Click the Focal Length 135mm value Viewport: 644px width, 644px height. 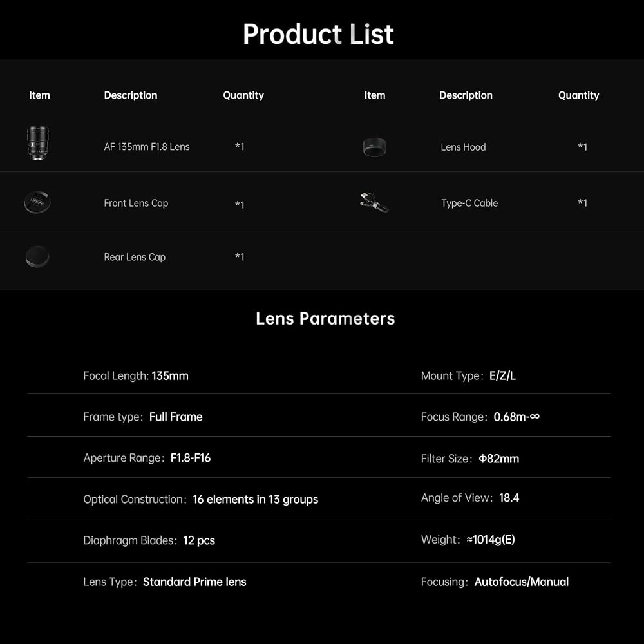pyautogui.click(x=170, y=376)
